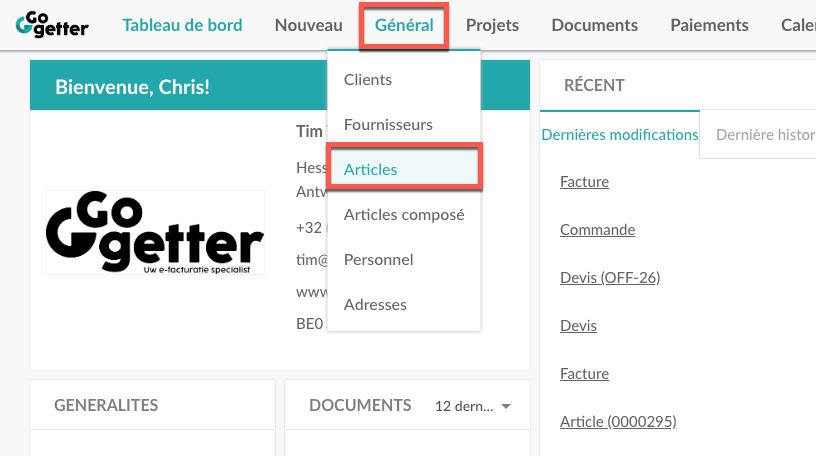This screenshot has height=456, width=816.
Task: Open the Nouveau menu
Action: (309, 25)
